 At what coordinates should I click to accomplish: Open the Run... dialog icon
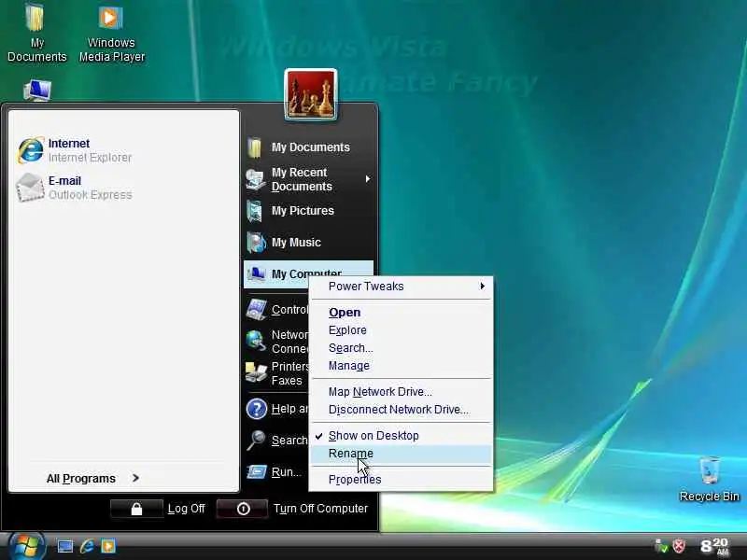pyautogui.click(x=256, y=472)
